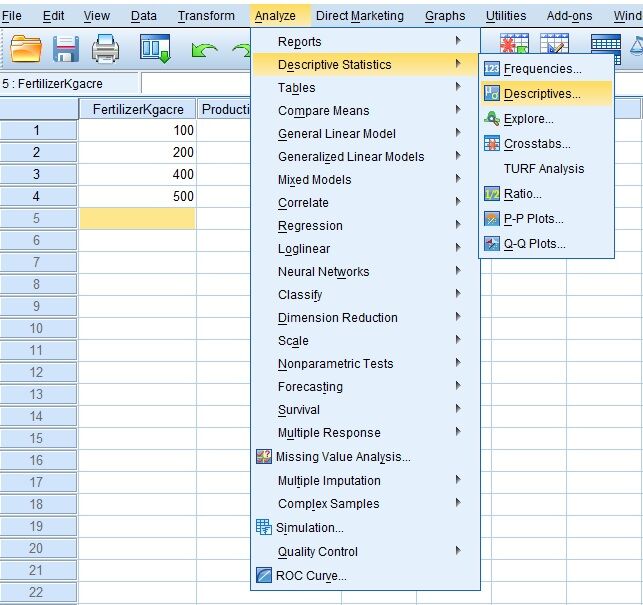This screenshot has width=643, height=605.
Task: Open Survival menu entry
Action: (x=365, y=409)
